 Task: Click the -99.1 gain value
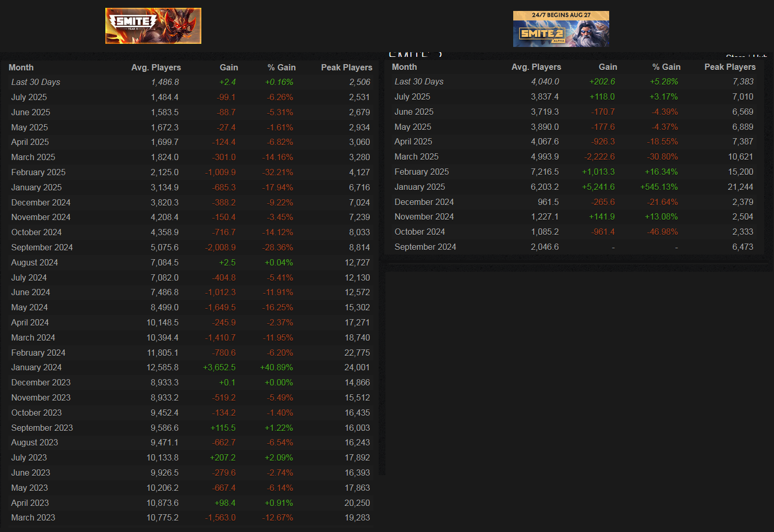[226, 97]
